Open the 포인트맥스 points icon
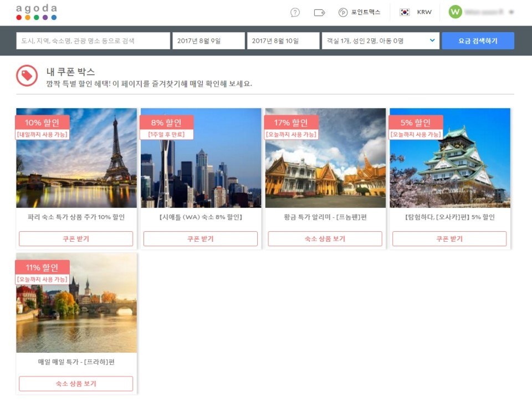532x417 pixels. tap(343, 13)
